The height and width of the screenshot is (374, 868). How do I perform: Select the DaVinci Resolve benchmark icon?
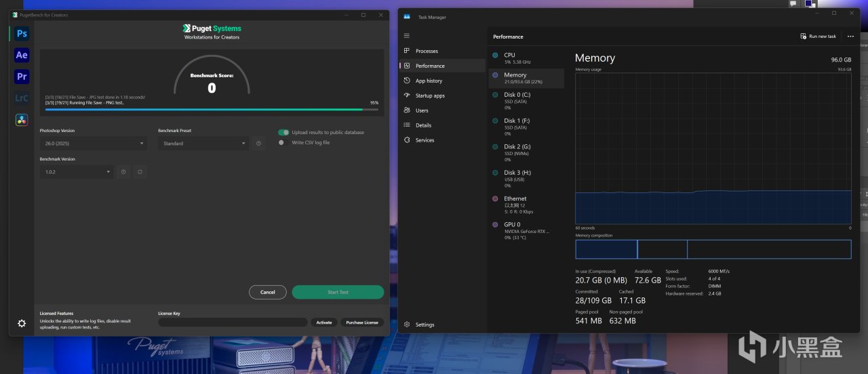(22, 120)
